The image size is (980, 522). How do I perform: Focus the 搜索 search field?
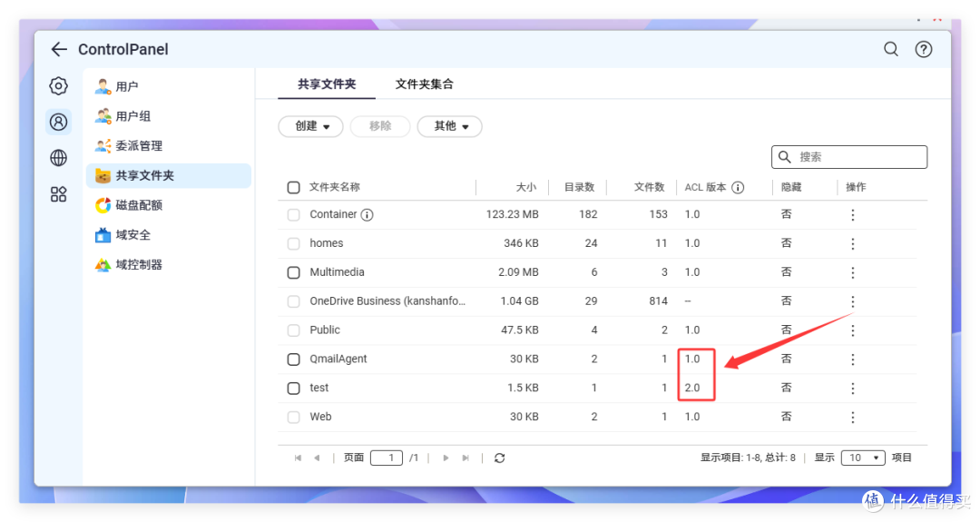coord(849,157)
